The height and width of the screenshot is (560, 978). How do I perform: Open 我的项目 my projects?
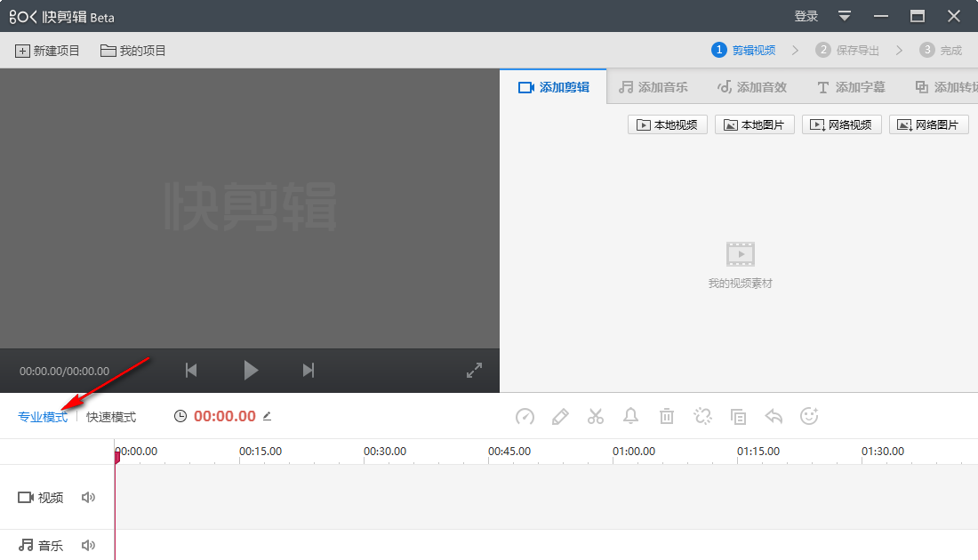[x=132, y=52]
